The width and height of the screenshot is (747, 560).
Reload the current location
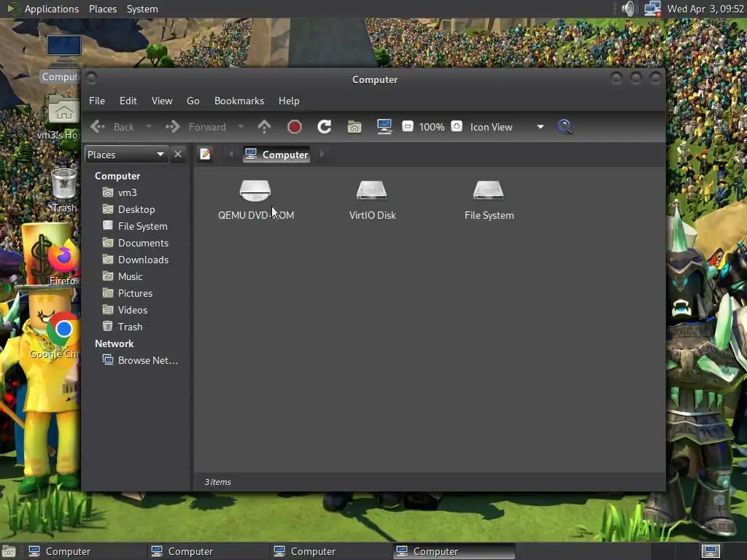tap(325, 127)
